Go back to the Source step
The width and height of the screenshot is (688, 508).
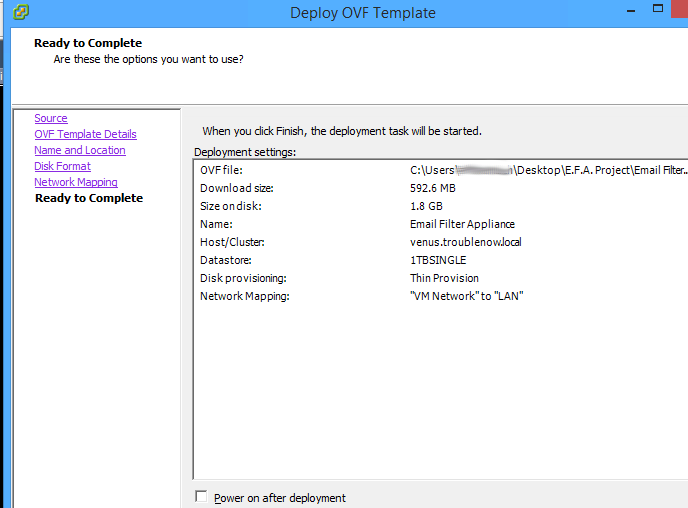pyautogui.click(x=51, y=118)
